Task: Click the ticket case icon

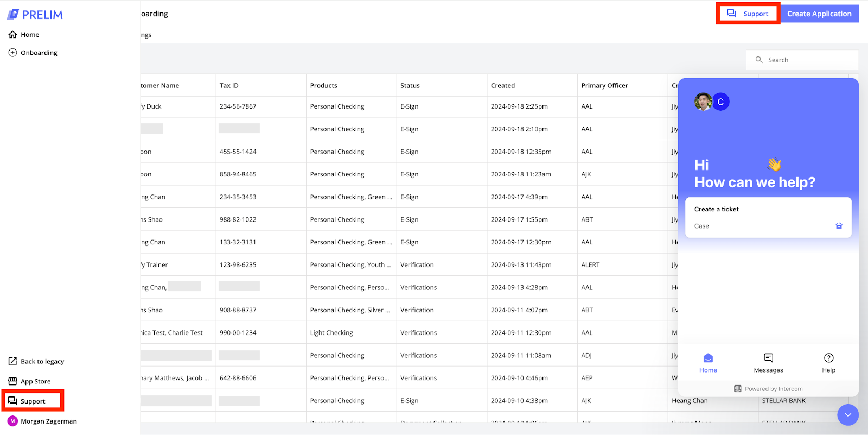Action: pyautogui.click(x=839, y=226)
